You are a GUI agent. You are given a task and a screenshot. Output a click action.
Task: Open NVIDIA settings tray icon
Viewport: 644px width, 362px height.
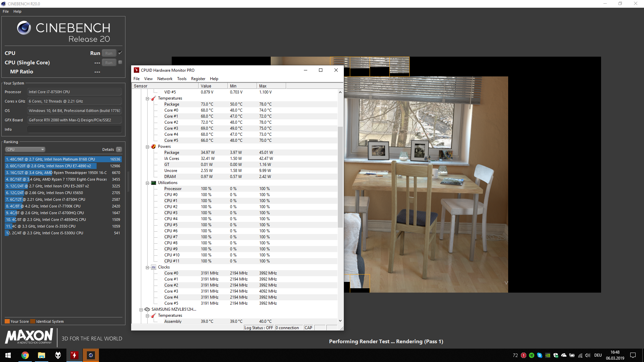click(548, 355)
